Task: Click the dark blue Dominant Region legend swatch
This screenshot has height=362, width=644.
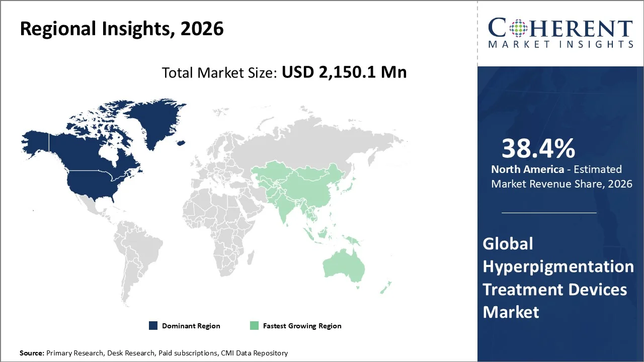Action: click(x=153, y=326)
